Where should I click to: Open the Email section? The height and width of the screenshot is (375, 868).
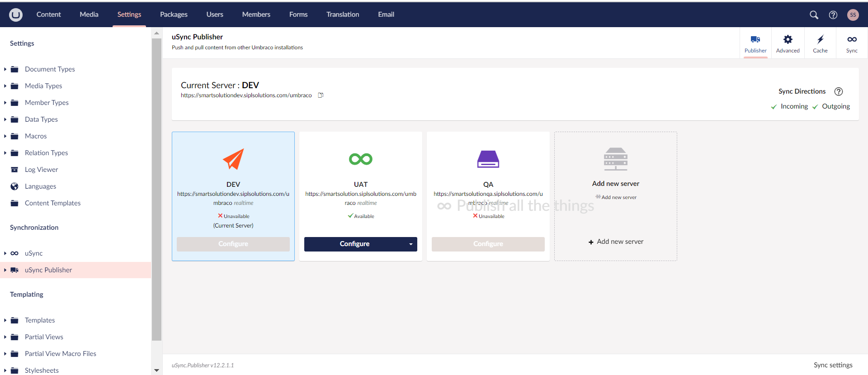[x=386, y=14]
